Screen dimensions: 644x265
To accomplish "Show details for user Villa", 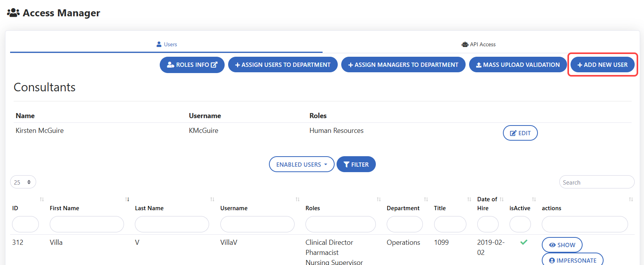I will 562,245.
